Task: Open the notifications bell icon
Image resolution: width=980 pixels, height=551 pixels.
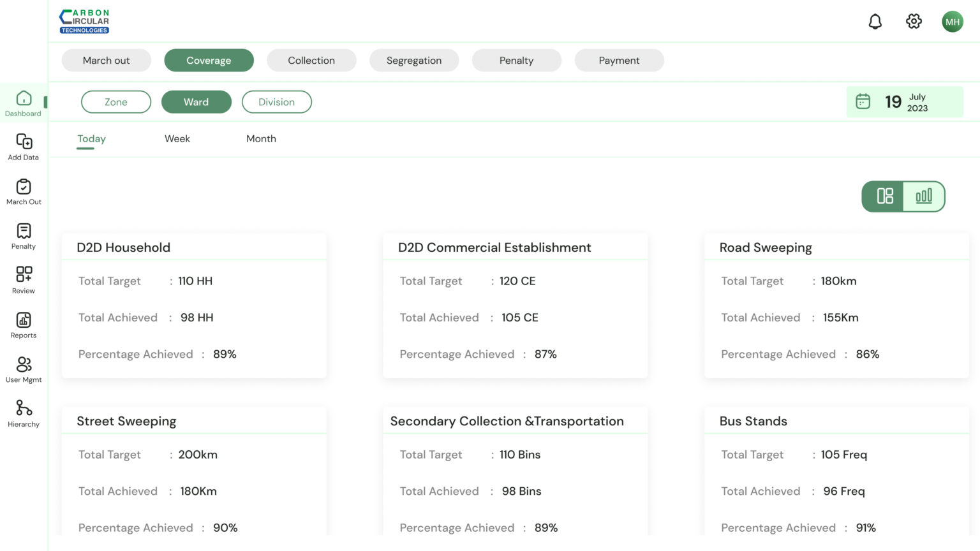Action: [x=875, y=22]
